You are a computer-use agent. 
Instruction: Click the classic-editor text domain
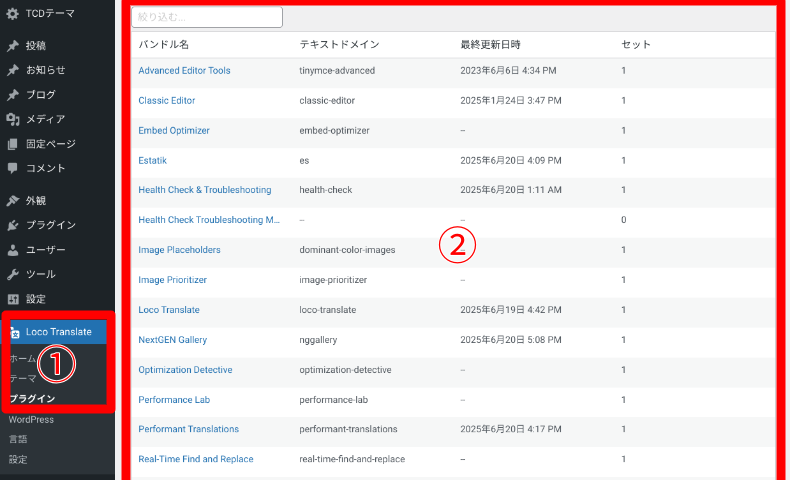pos(327,101)
